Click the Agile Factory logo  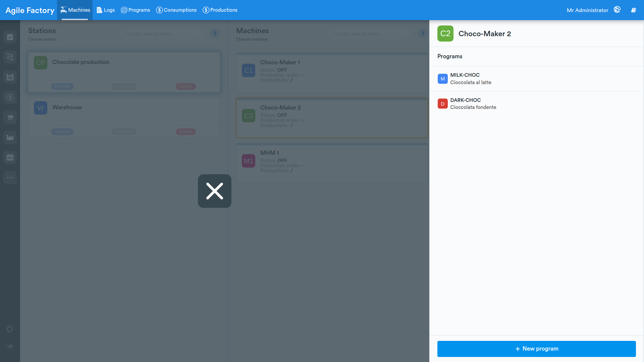(30, 10)
